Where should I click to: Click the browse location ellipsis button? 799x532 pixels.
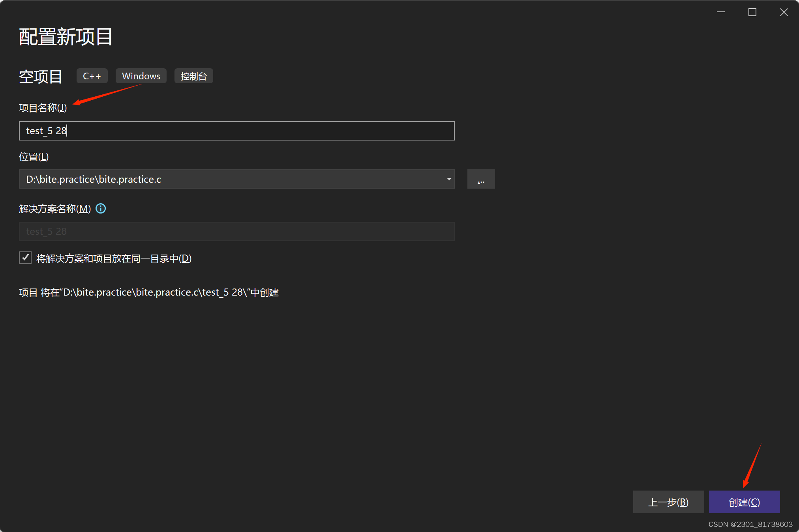[x=481, y=179]
